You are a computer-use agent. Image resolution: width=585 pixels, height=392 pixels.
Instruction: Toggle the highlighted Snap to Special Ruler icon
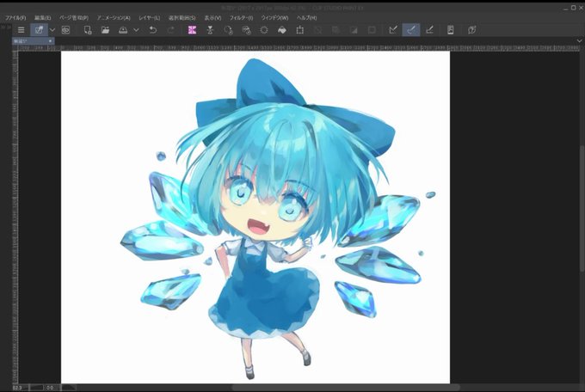pyautogui.click(x=411, y=30)
